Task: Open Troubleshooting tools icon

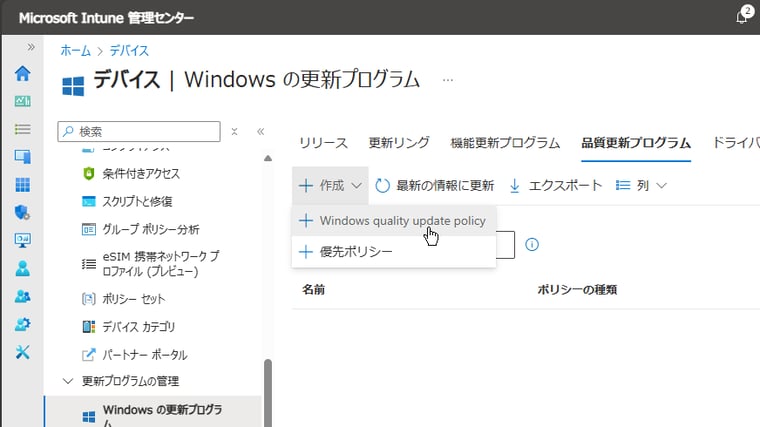Action: tap(22, 352)
